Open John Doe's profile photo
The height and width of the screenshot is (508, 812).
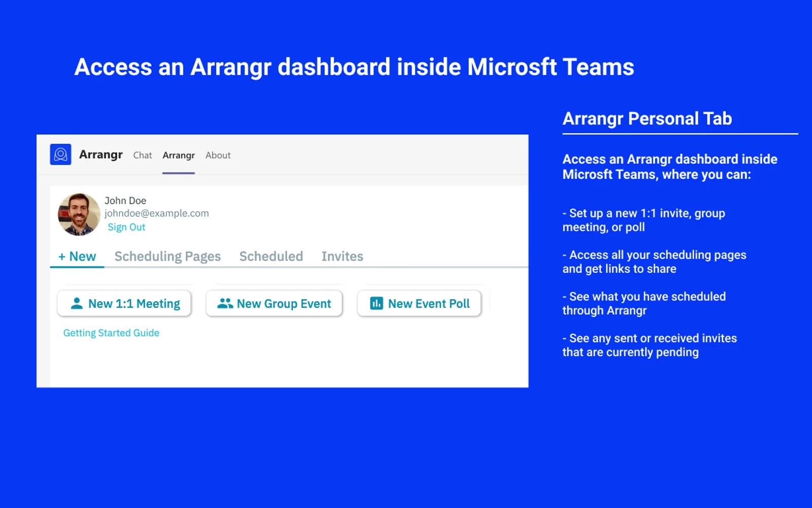coord(79,214)
